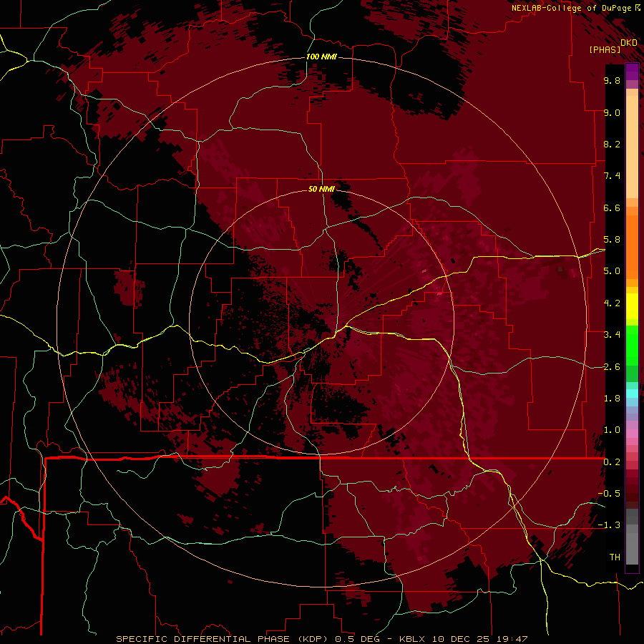Viewport: 644px width, 644px height.
Task: Click the purple top segment of color bar
Action: tap(632, 72)
